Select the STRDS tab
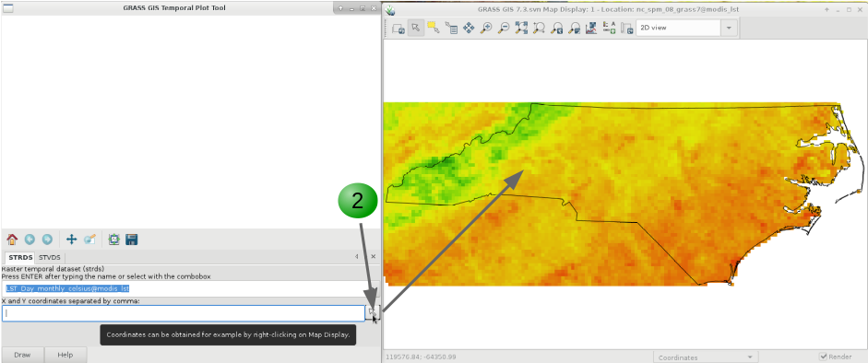 click(x=20, y=257)
